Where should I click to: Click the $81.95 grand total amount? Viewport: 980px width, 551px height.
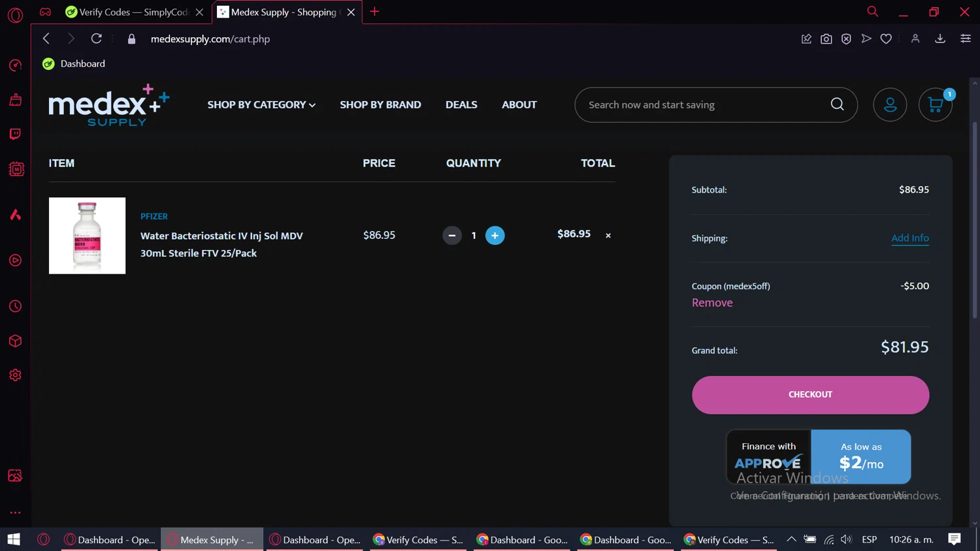[905, 347]
